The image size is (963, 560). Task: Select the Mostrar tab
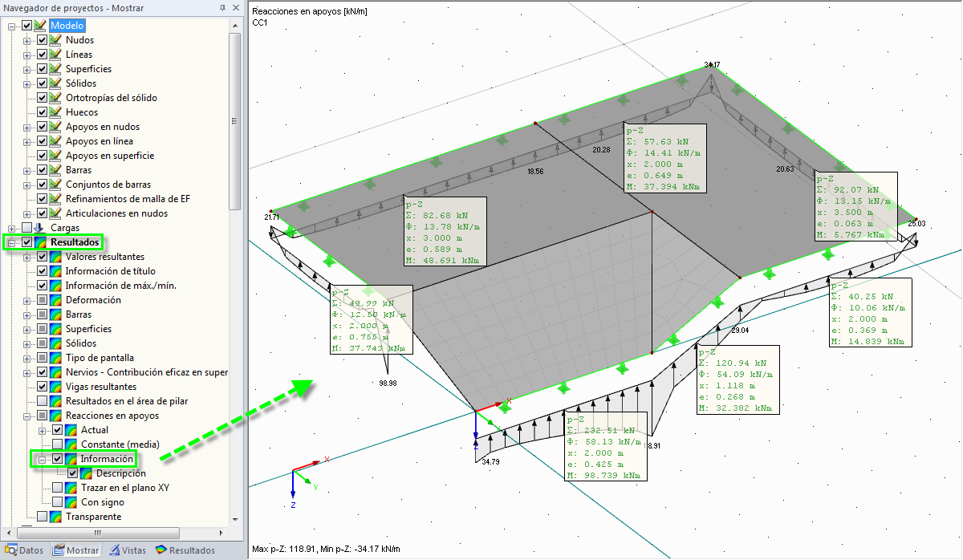tap(76, 550)
